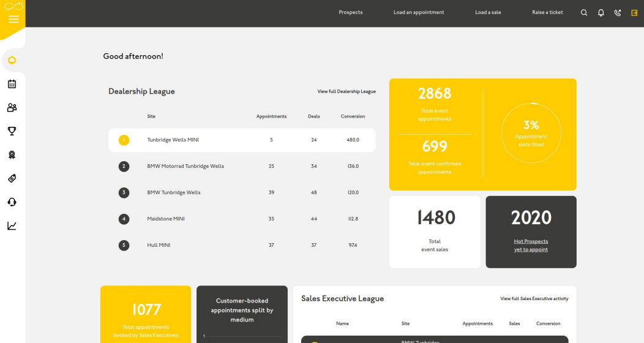Click Hot Prospects yet to appoint link
644x343 pixels.
coord(531,246)
